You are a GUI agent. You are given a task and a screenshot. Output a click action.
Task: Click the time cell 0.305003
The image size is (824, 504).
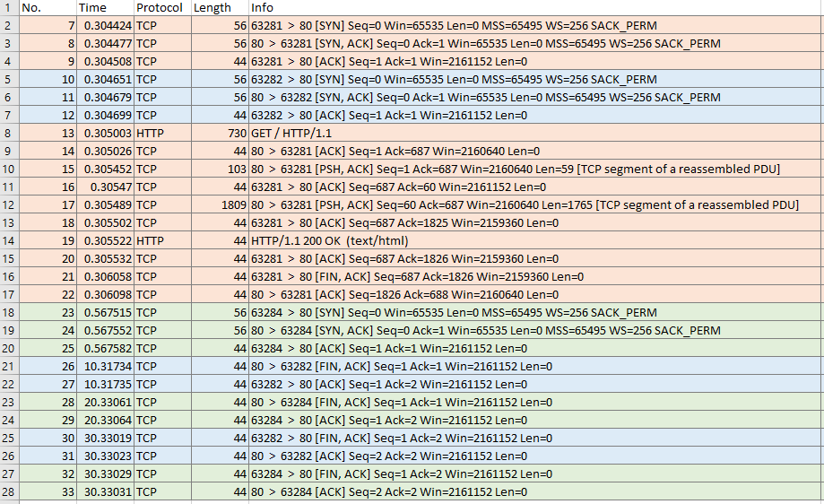tap(105, 133)
